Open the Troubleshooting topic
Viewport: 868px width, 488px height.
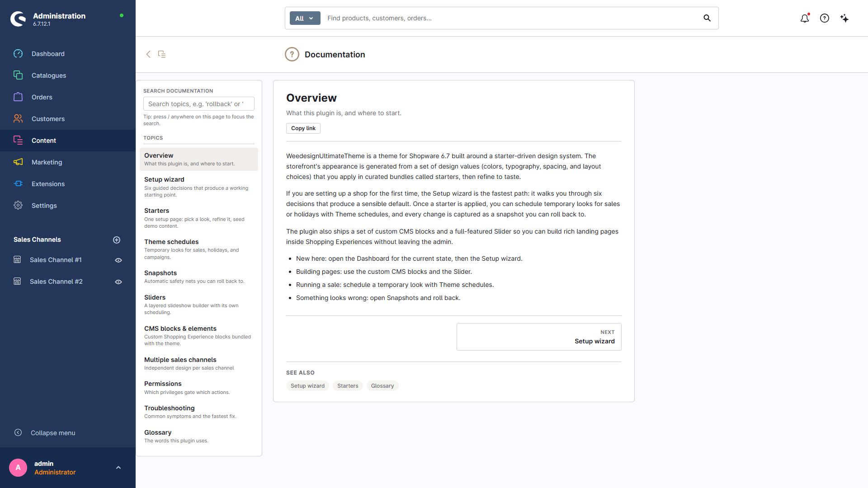click(x=199, y=412)
